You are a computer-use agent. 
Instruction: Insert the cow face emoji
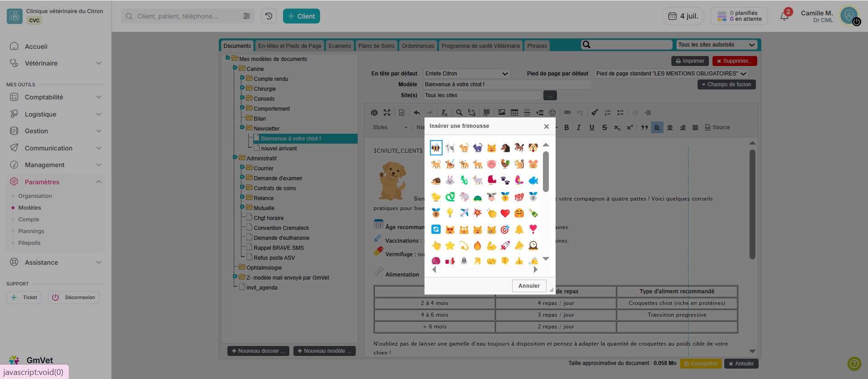pyautogui.click(x=491, y=197)
